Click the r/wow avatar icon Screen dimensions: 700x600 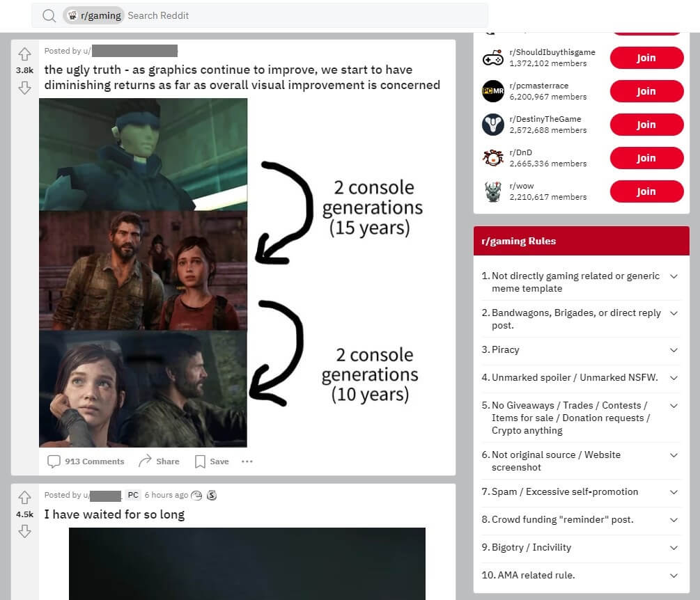tap(493, 191)
